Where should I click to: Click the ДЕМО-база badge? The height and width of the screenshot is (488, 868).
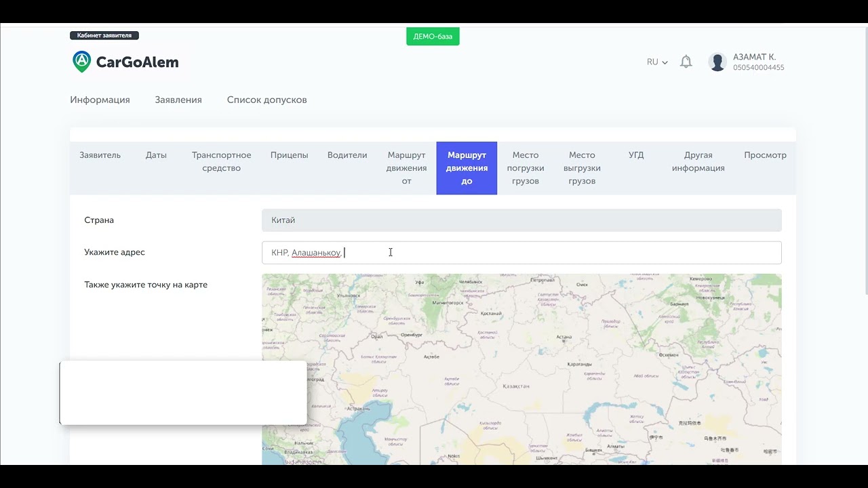(x=433, y=36)
